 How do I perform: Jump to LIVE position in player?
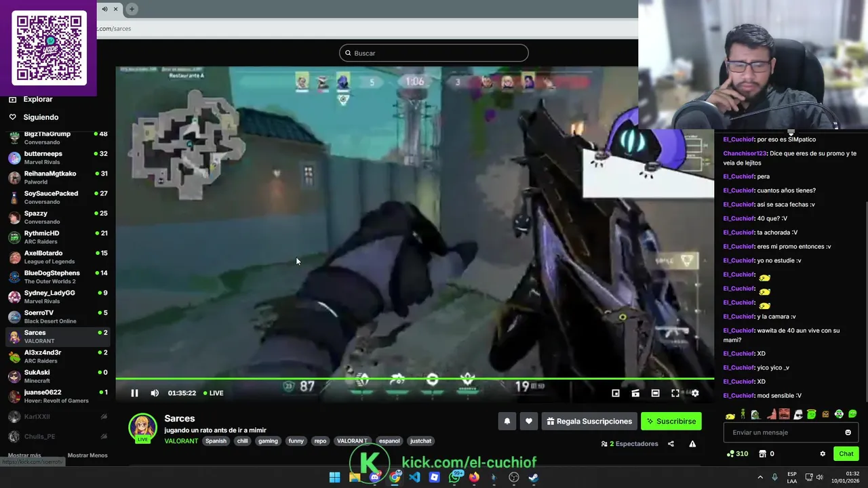coord(214,393)
